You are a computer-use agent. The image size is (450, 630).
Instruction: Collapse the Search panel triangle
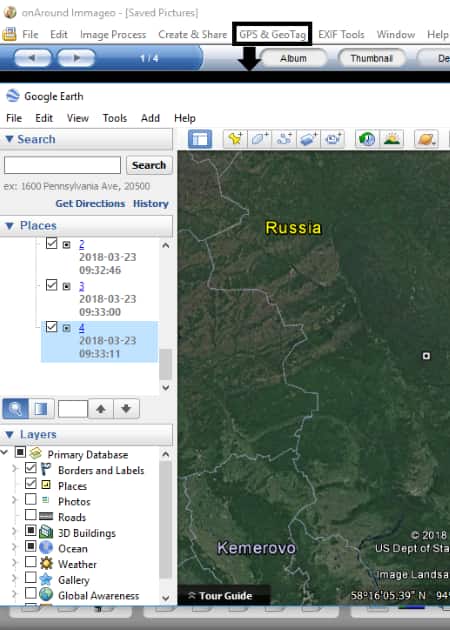9,139
